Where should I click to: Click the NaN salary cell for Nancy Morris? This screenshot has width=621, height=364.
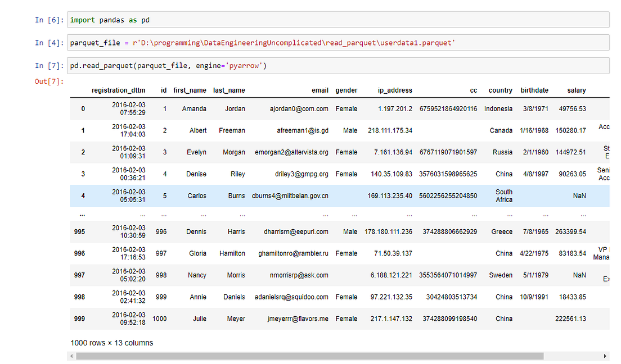click(x=579, y=275)
